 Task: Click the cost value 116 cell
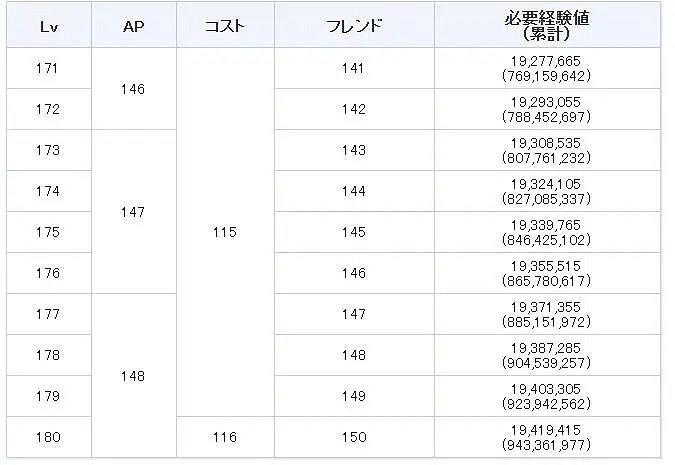tap(225, 437)
